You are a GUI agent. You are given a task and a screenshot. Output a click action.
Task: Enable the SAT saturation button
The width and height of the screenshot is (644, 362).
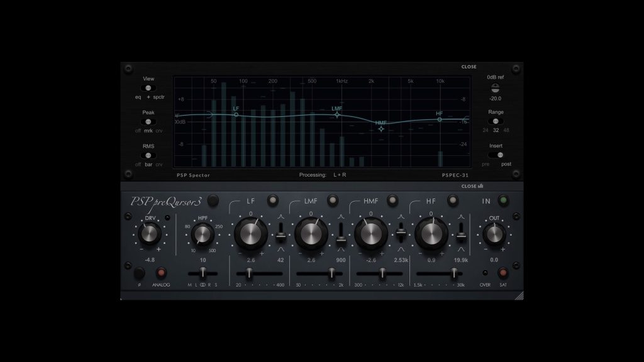(502, 273)
